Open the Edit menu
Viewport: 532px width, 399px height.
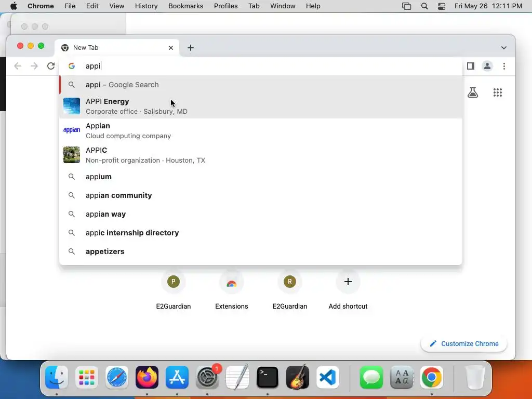pos(92,6)
